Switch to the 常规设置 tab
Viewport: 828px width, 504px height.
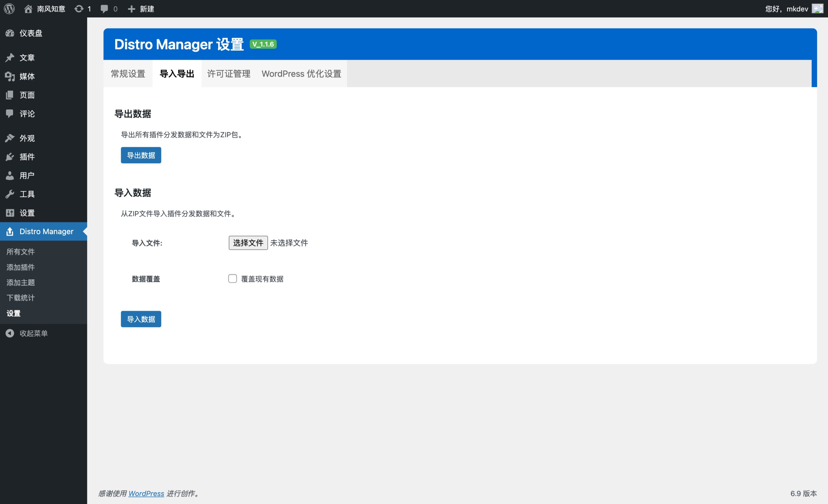(128, 73)
